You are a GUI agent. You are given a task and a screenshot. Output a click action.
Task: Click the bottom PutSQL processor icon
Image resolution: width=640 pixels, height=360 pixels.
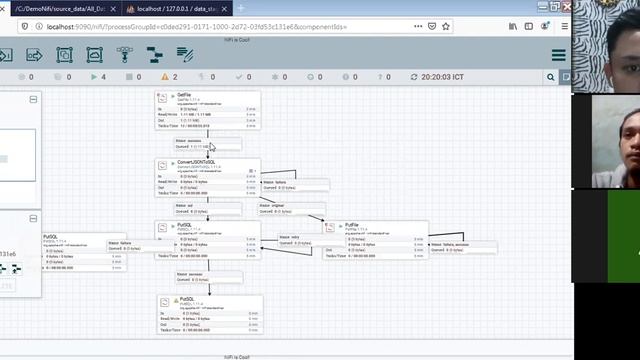pos(164,302)
